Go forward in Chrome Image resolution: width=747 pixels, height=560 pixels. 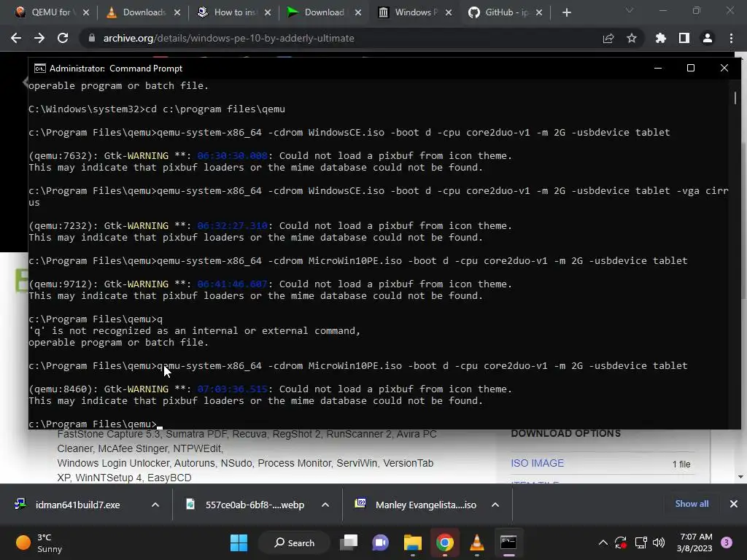click(x=39, y=38)
